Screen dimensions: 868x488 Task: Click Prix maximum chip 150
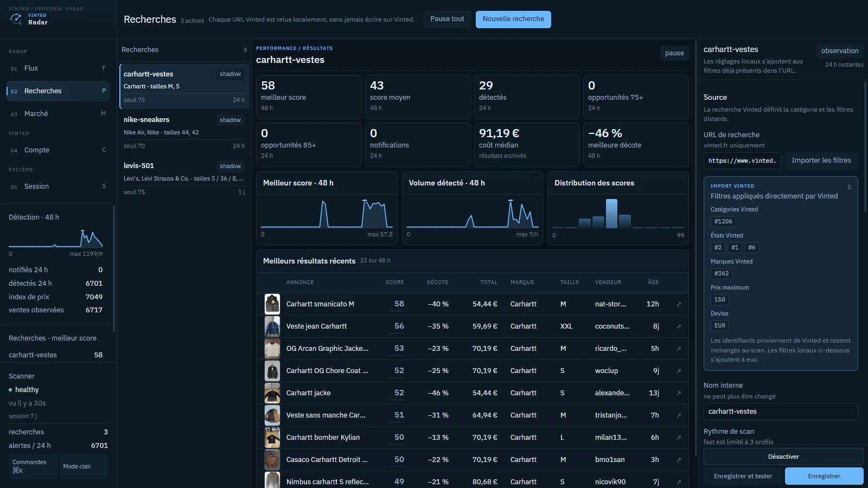[x=719, y=299]
